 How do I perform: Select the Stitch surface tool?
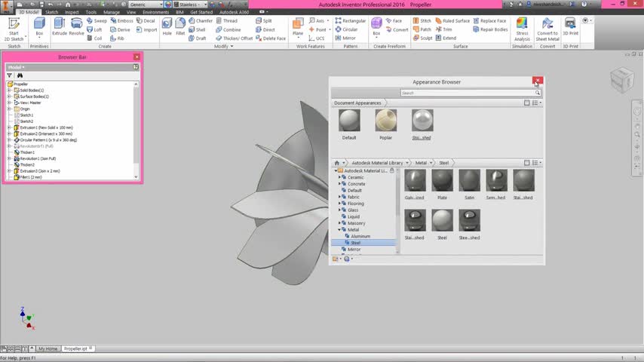[422, 20]
